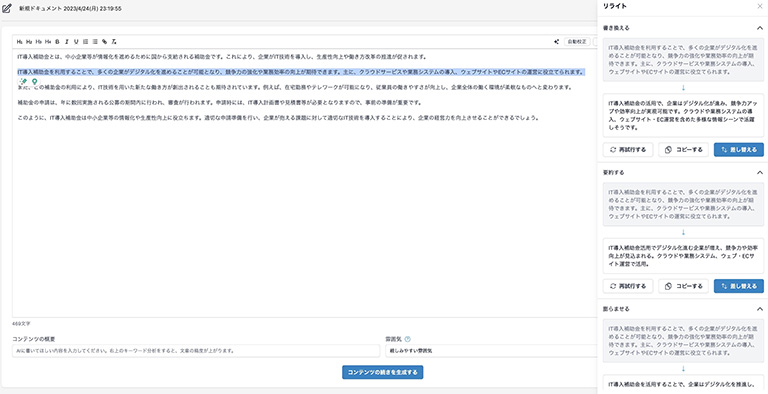Collapse the 膨らませる section

click(x=760, y=309)
